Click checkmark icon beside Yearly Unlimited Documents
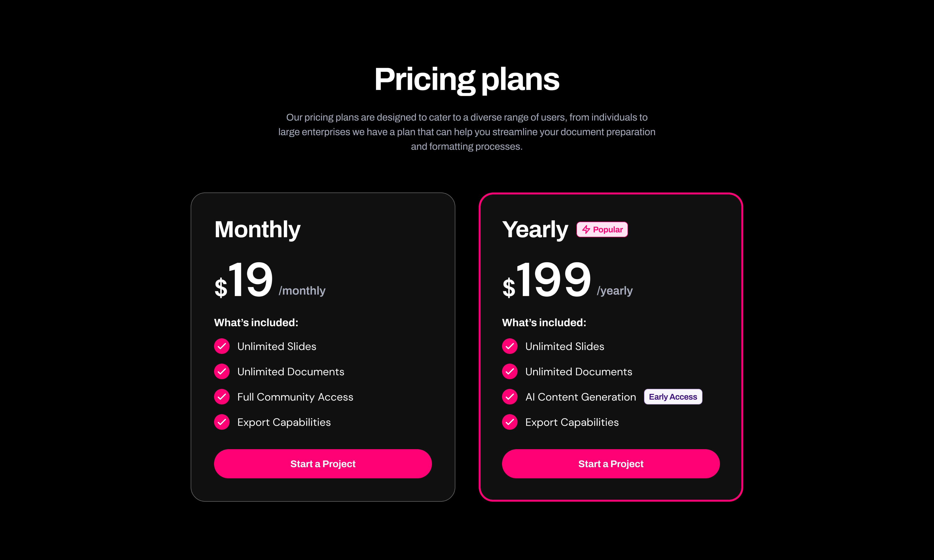This screenshot has height=560, width=934. (510, 371)
